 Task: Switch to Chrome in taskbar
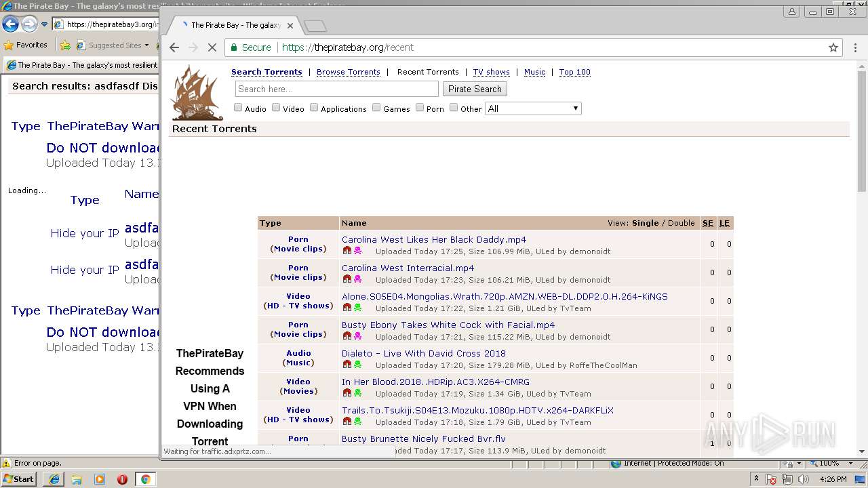coord(145,479)
